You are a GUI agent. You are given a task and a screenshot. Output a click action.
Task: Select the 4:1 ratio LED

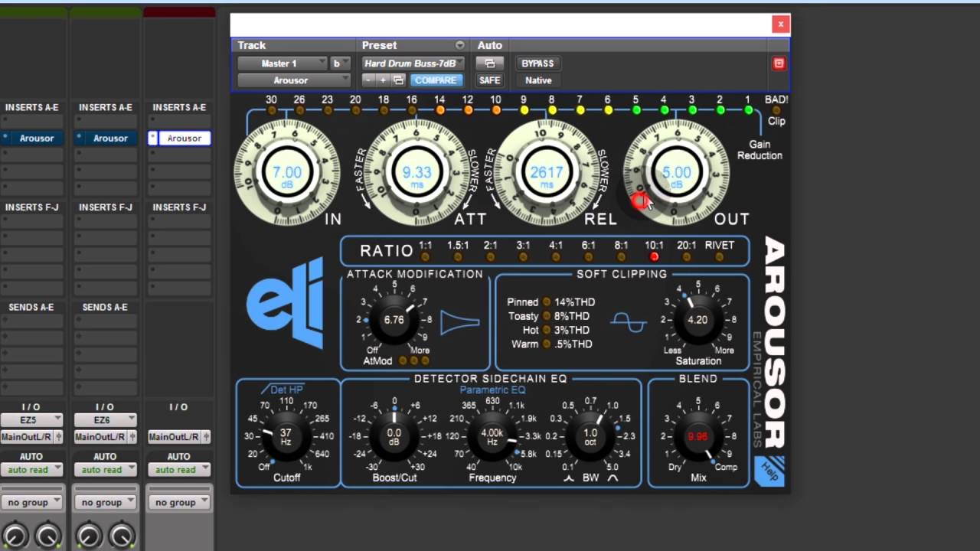pyautogui.click(x=556, y=257)
